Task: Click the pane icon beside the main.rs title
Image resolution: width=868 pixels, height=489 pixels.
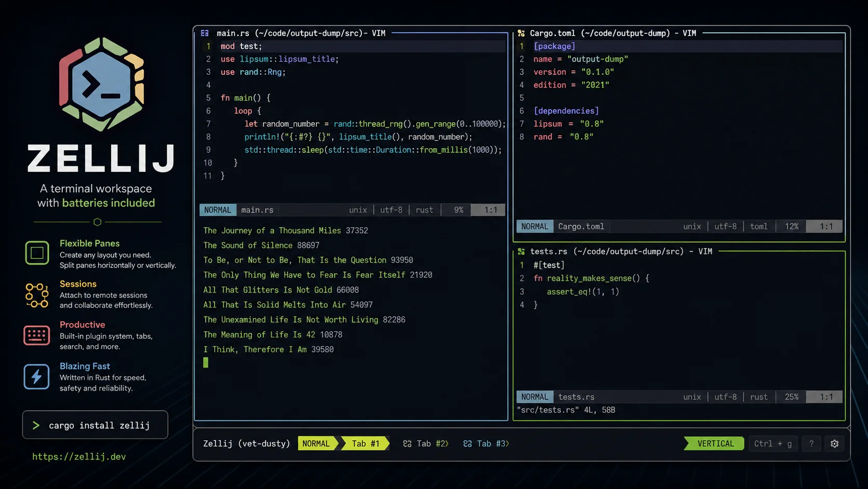Action: click(205, 33)
